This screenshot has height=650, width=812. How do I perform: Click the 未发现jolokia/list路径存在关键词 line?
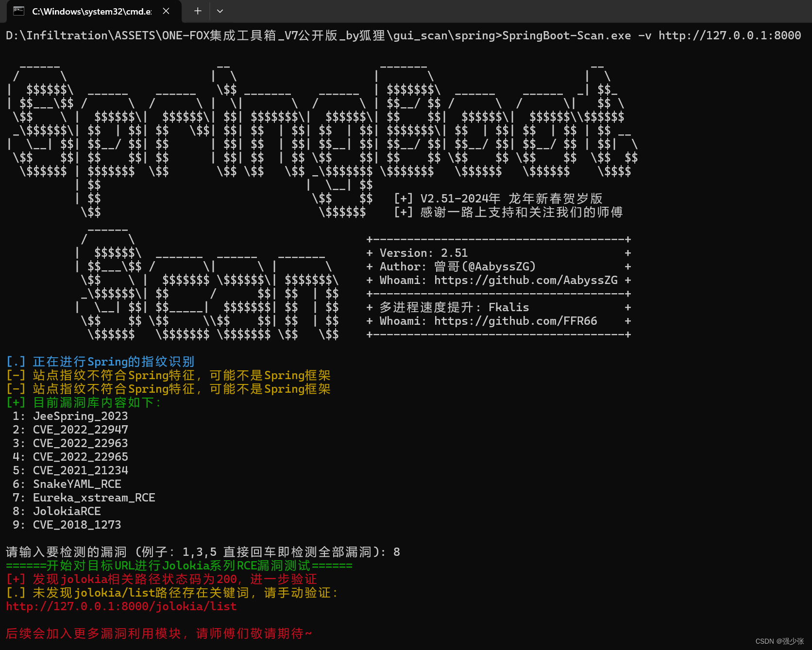pyautogui.click(x=172, y=593)
